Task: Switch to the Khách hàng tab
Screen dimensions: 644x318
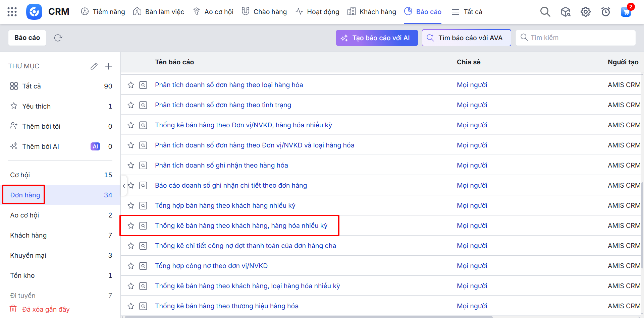Action: (x=372, y=12)
